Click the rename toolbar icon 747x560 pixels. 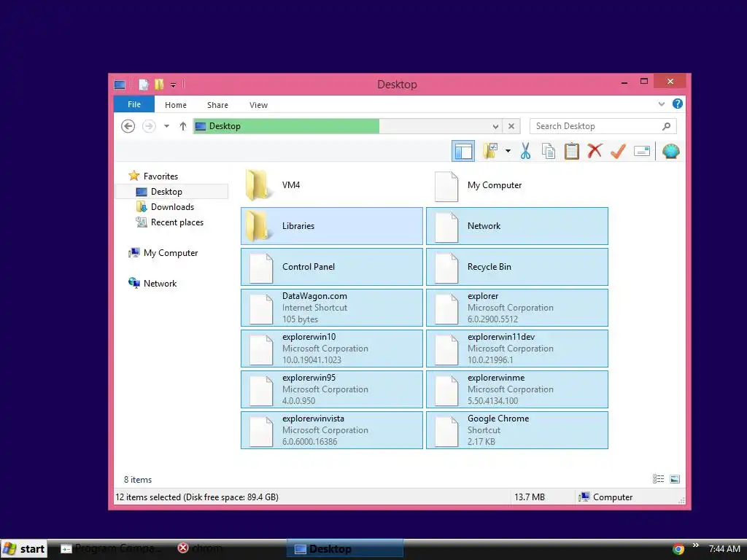pyautogui.click(x=642, y=152)
